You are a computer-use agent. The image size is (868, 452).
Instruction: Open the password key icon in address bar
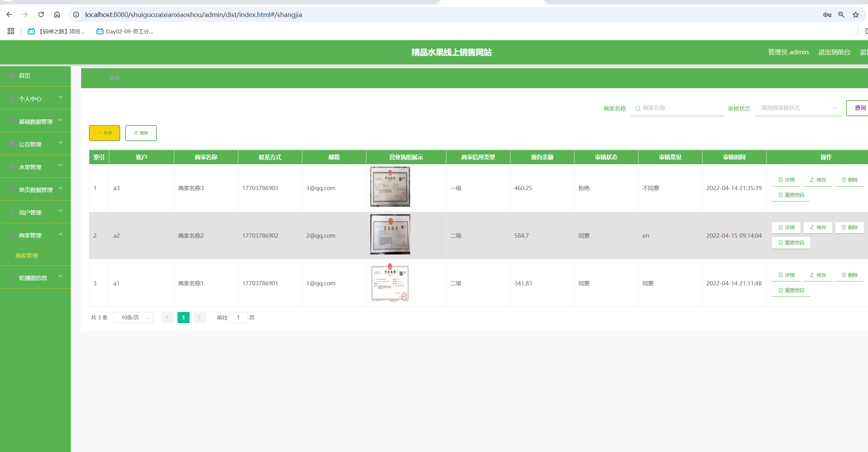click(x=827, y=15)
